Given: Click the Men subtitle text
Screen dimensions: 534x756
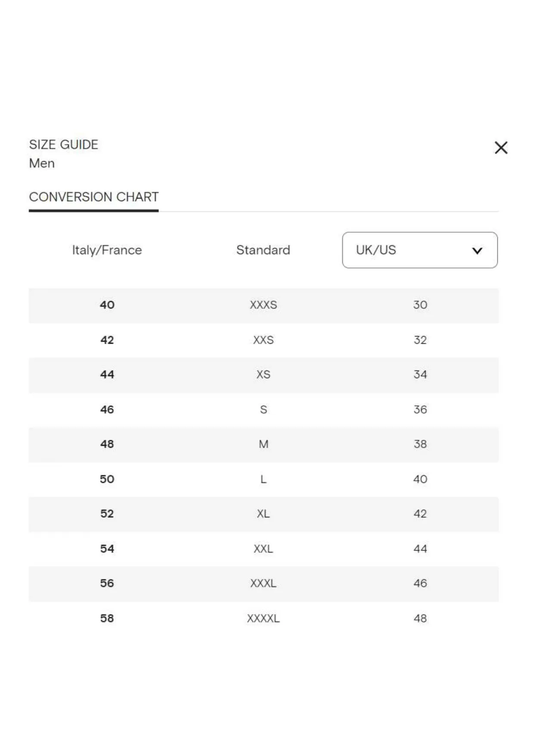Looking at the screenshot, I should pos(42,163).
